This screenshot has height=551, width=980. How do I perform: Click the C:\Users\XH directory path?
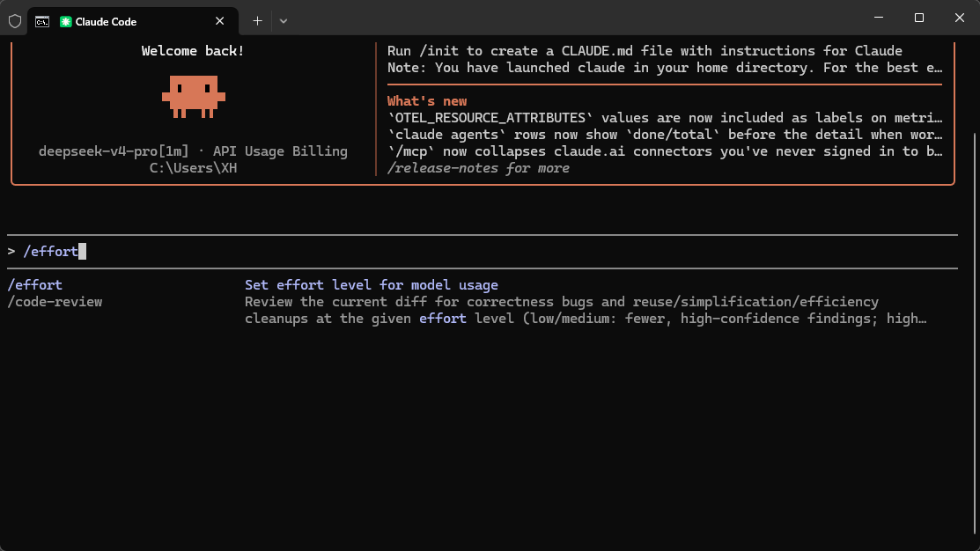point(193,168)
